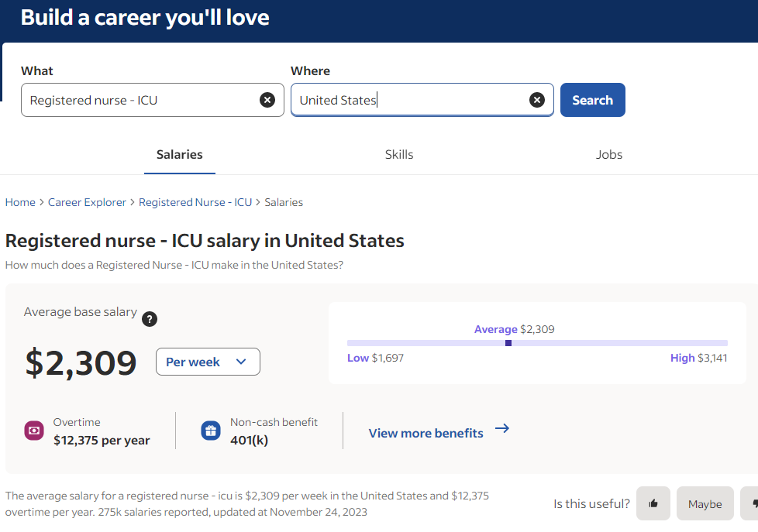Switch to the Skills tab

pyautogui.click(x=399, y=155)
